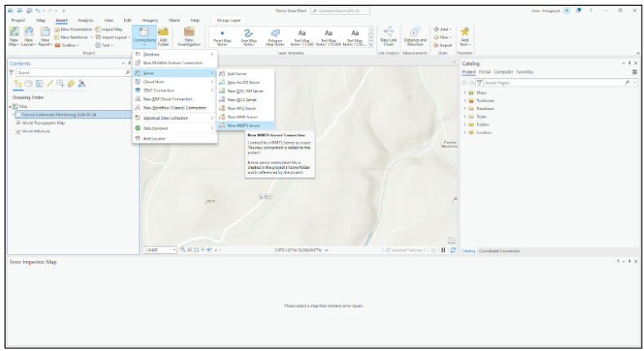Choose New WMTS Server menu item
Image resolution: width=644 pixels, height=351 pixels.
coord(245,126)
